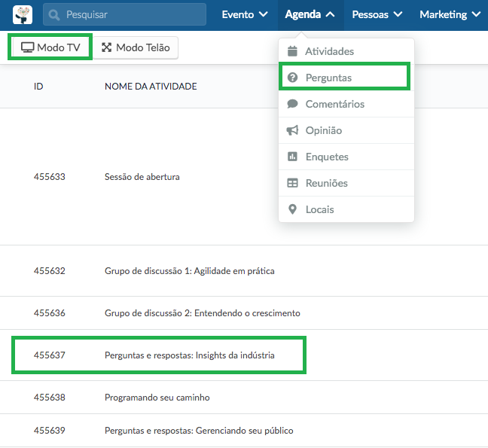The image size is (488, 448).
Task: Select the Sessão de abertura row
Action: (244, 176)
